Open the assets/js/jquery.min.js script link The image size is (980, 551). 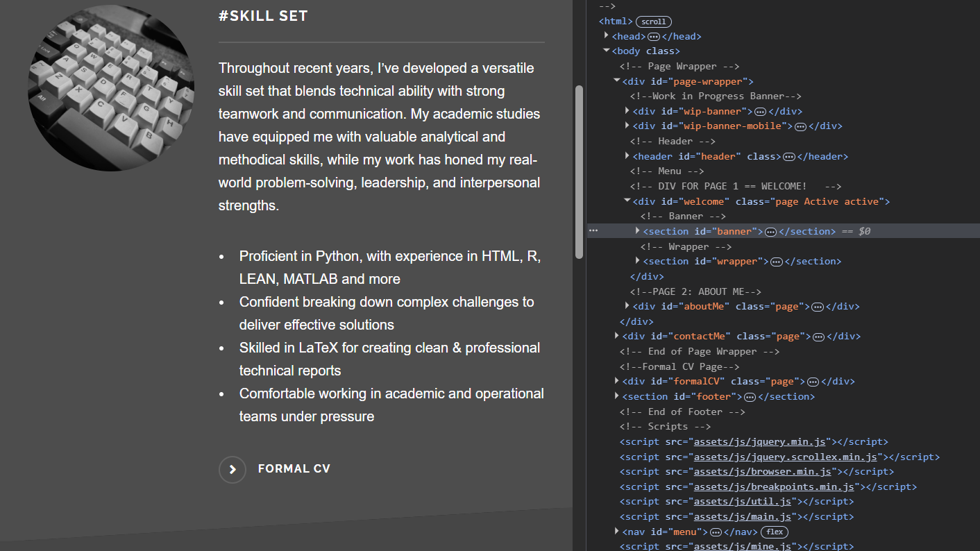coord(760,442)
